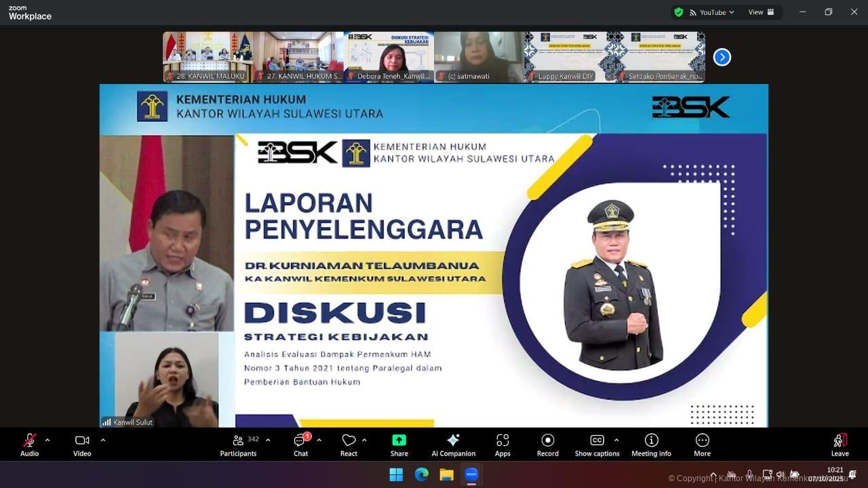Open the YouTube live stream dropdown

[712, 12]
